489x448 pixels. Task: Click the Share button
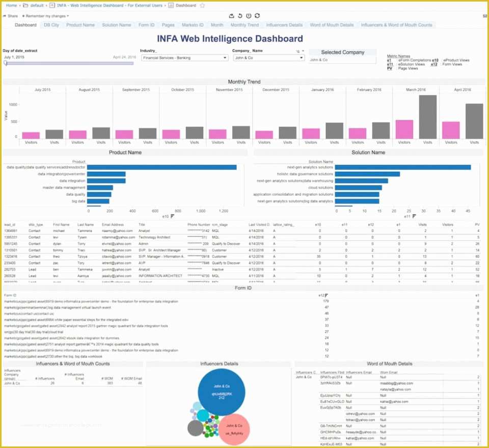coord(10,16)
